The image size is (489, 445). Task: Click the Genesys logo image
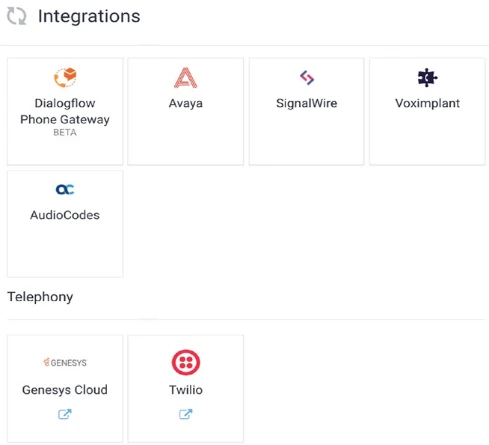pos(65,362)
